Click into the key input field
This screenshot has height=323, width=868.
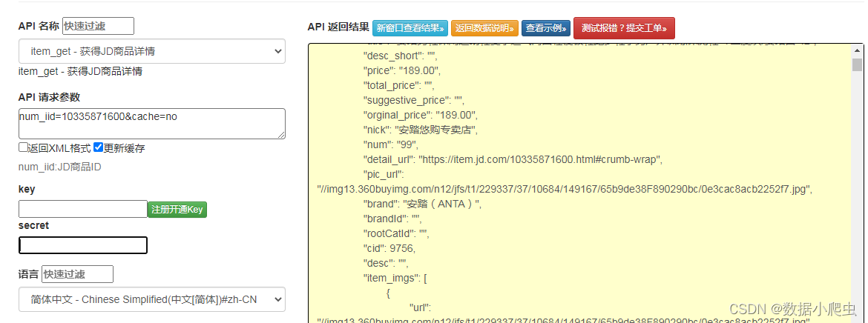point(83,209)
